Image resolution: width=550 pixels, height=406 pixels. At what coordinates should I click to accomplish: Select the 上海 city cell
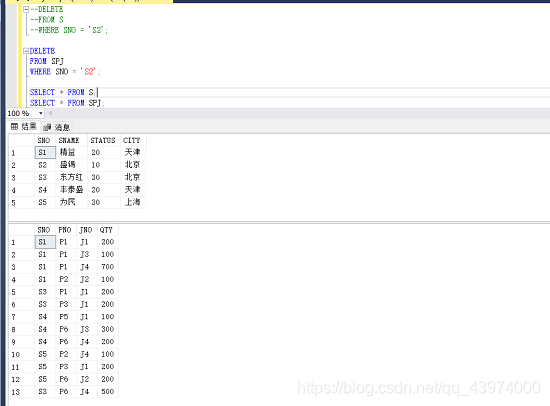(133, 202)
